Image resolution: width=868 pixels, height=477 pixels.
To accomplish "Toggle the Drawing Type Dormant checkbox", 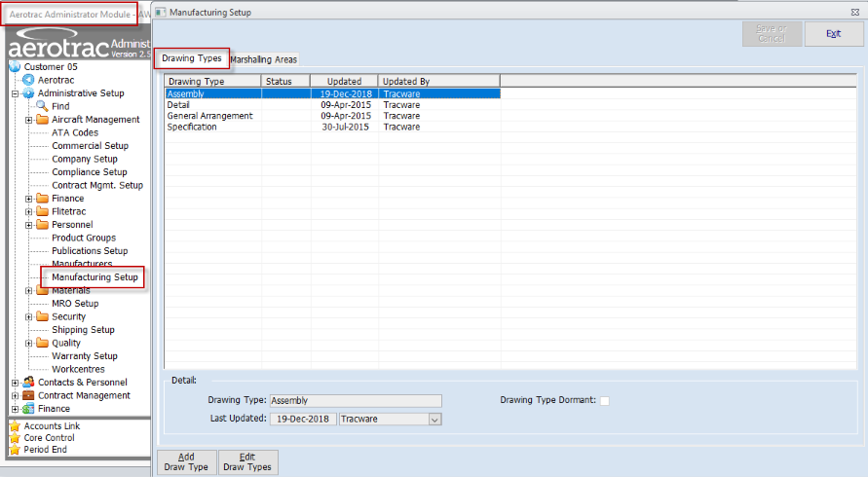I will 605,401.
